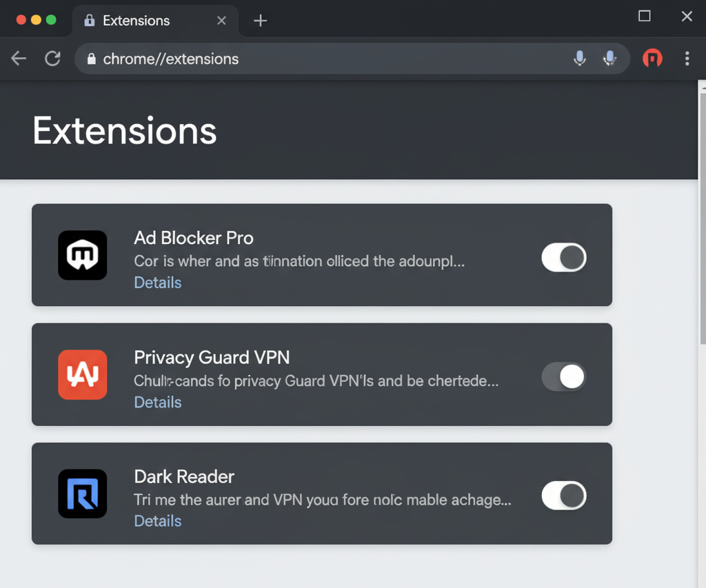Open the pinned extension icon in toolbar
Viewport: 706px width, 588px height.
coord(652,59)
